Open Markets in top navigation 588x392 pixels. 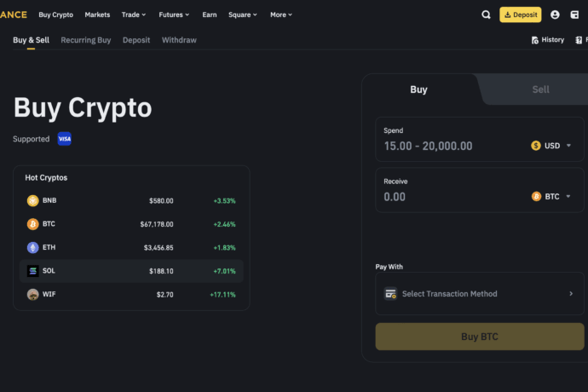(97, 14)
